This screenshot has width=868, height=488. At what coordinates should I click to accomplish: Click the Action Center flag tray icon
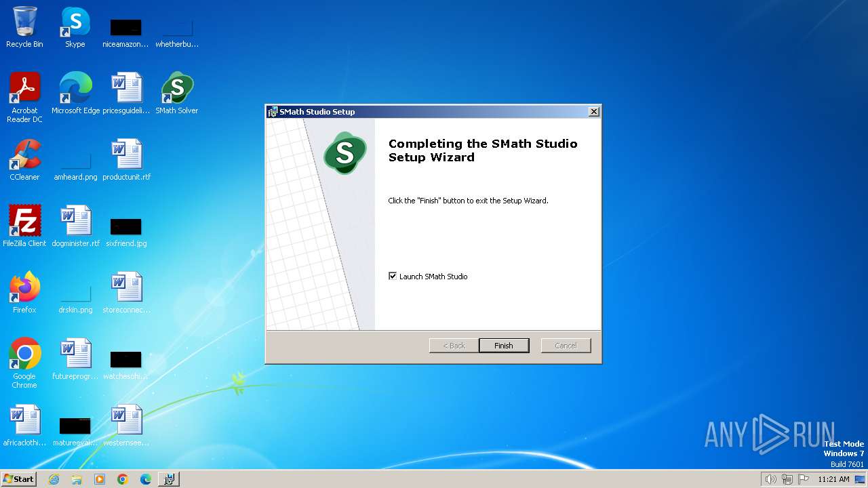click(804, 479)
